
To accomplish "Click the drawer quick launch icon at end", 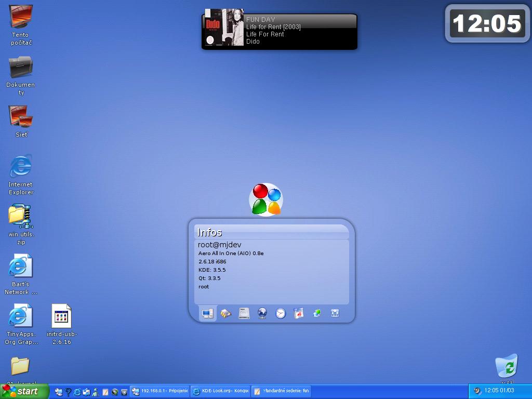I will tap(124, 392).
